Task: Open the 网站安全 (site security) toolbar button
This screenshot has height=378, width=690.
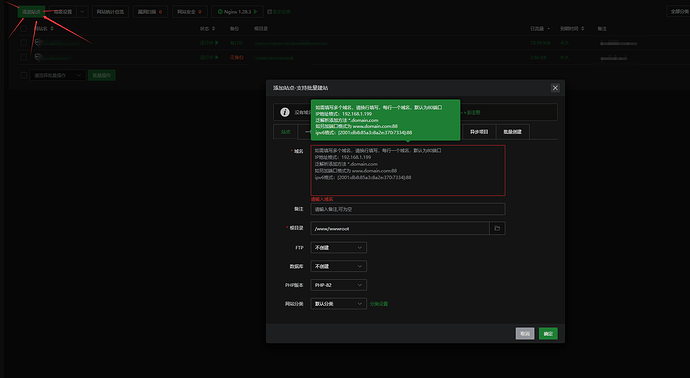Action: (190, 12)
